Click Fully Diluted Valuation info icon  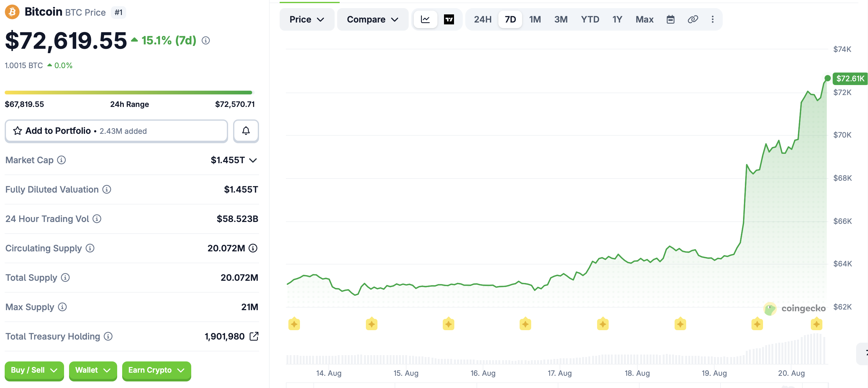point(107,189)
